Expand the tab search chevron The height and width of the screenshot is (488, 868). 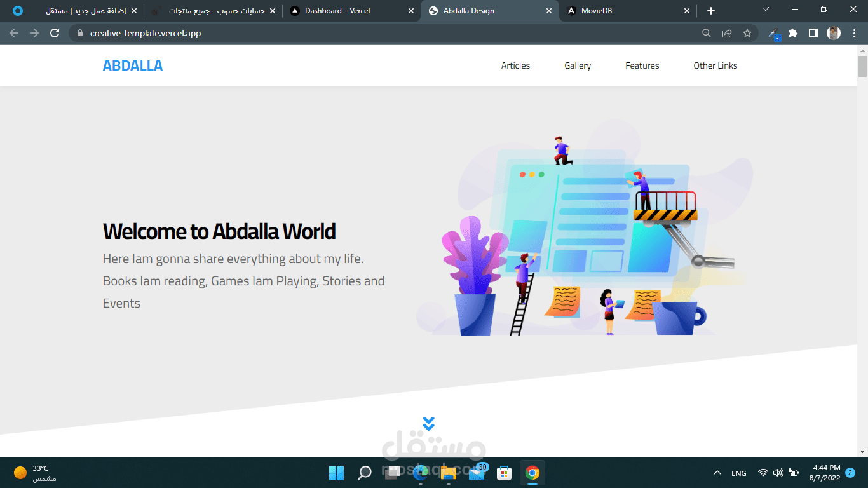(766, 9)
